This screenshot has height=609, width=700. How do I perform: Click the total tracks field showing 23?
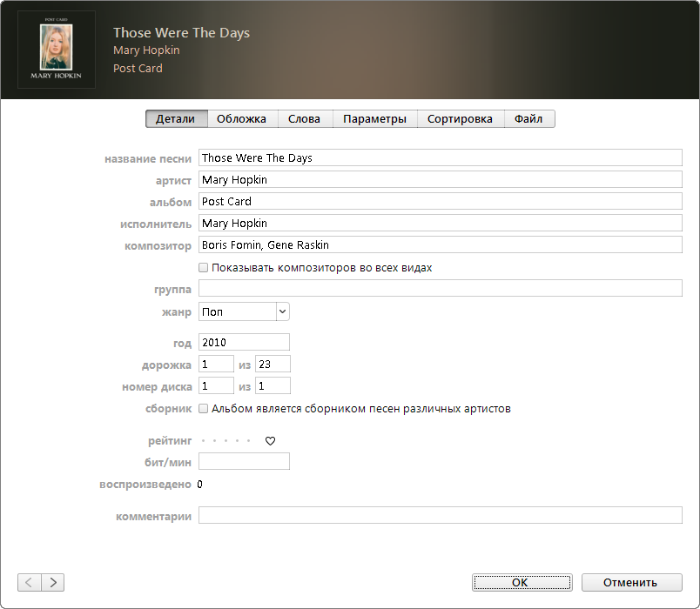tap(273, 365)
